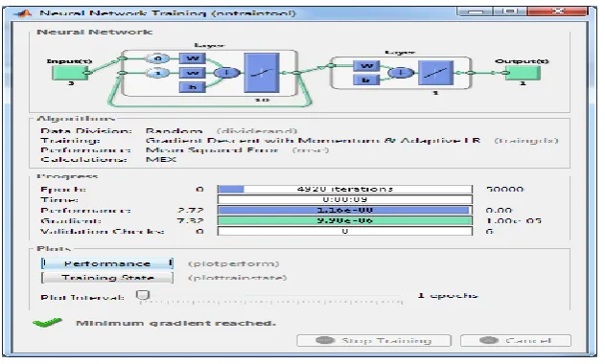Click the performance goal value 0.00
This screenshot has height=364, width=605.
(x=499, y=211)
